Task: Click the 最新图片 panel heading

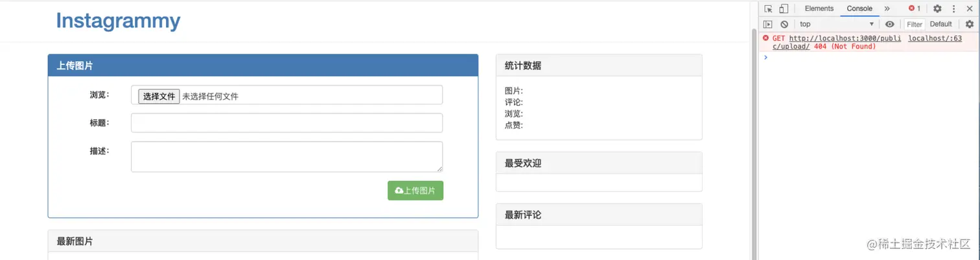Action: (263, 241)
